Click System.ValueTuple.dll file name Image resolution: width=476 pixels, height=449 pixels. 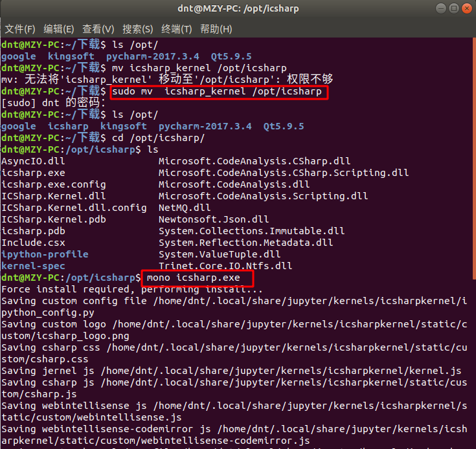coord(220,254)
